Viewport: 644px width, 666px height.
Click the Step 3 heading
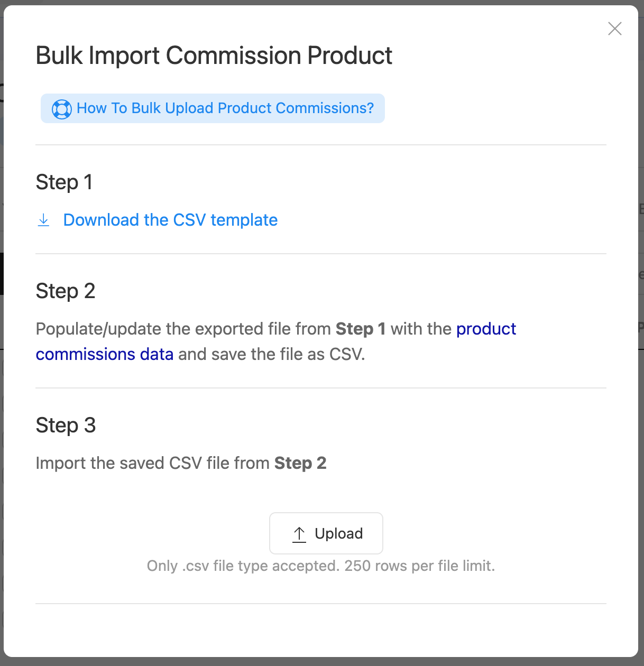(66, 425)
